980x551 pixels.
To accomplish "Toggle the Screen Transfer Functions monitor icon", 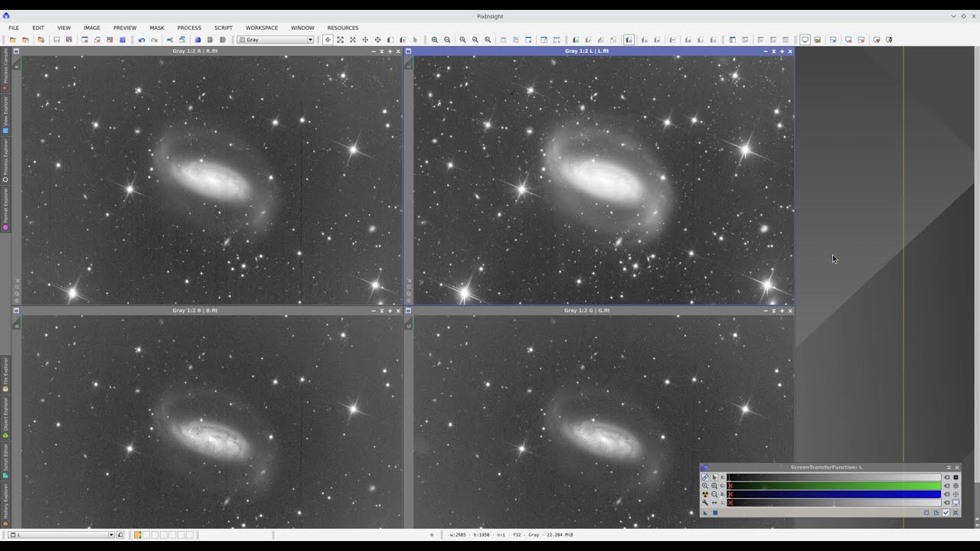I will [805, 40].
